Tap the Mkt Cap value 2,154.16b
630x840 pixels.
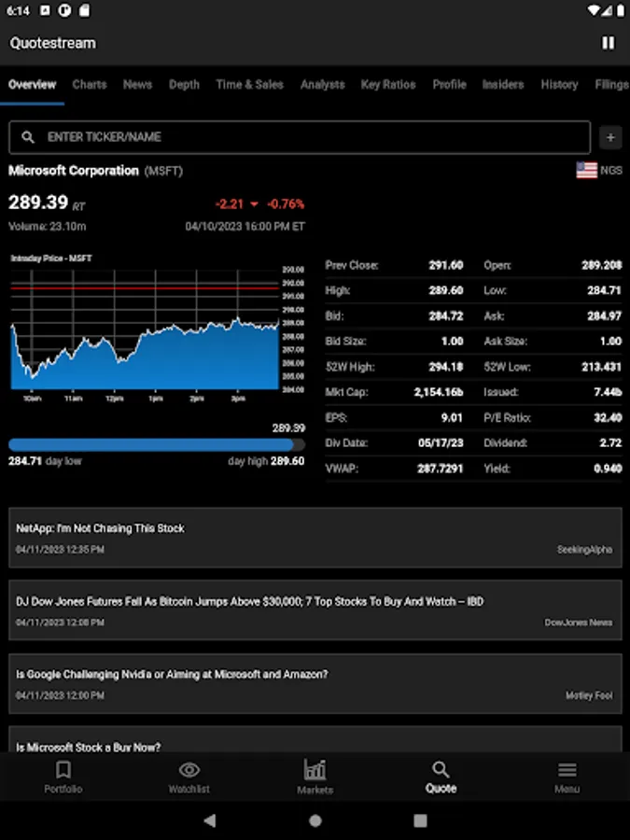coord(439,392)
